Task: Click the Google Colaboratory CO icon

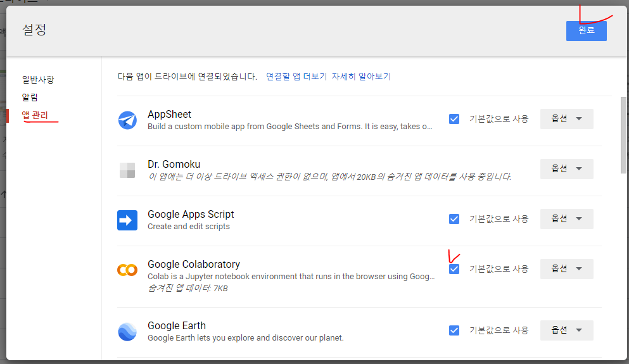Action: tap(127, 270)
